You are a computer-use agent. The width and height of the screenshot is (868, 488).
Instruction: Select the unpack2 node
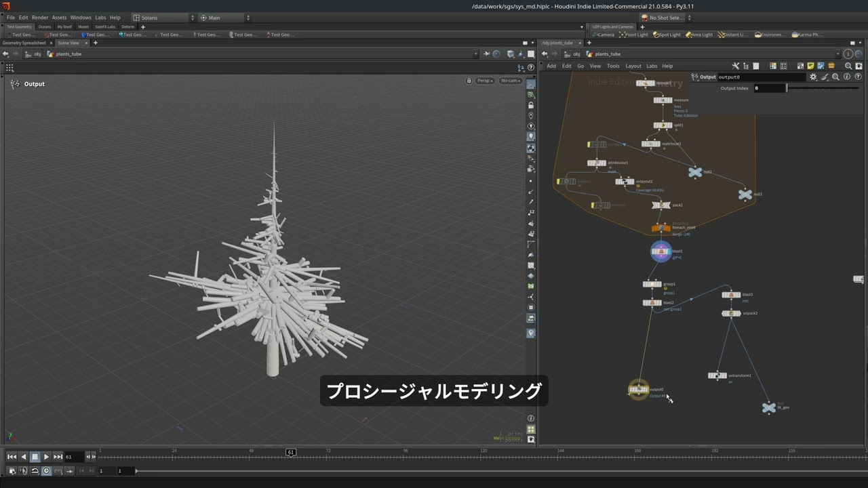click(x=731, y=313)
